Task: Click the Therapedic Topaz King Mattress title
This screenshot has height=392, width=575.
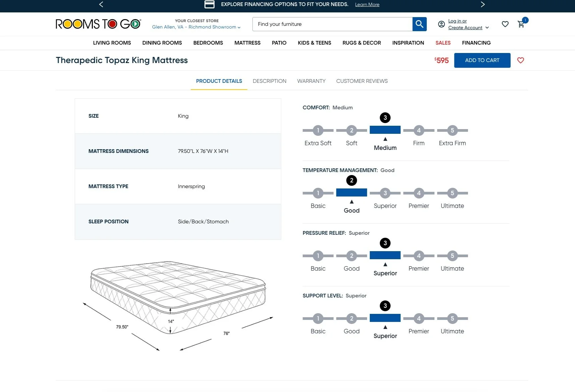Action: [x=122, y=60]
